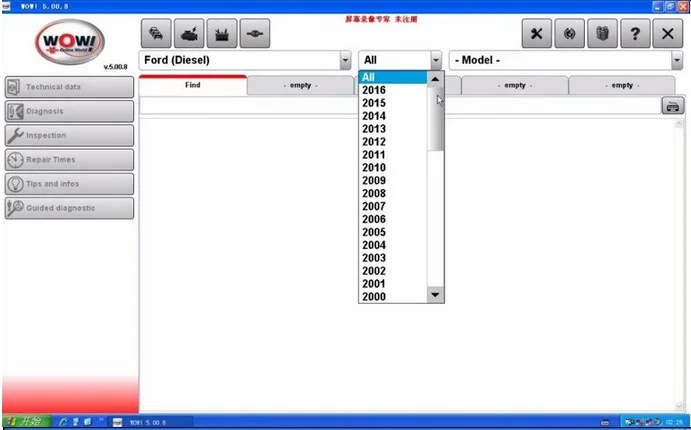Choose year 2008 from list
The image size is (691, 430).
393,193
